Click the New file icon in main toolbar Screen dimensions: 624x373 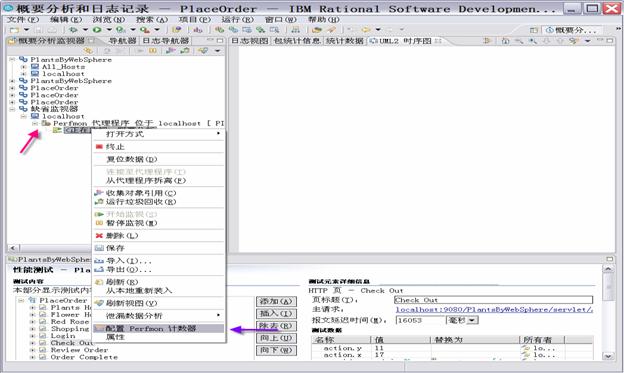point(14,30)
